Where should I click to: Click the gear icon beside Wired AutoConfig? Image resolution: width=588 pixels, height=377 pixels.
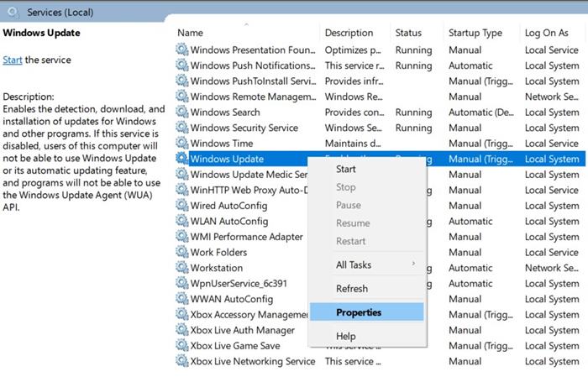[182, 206]
